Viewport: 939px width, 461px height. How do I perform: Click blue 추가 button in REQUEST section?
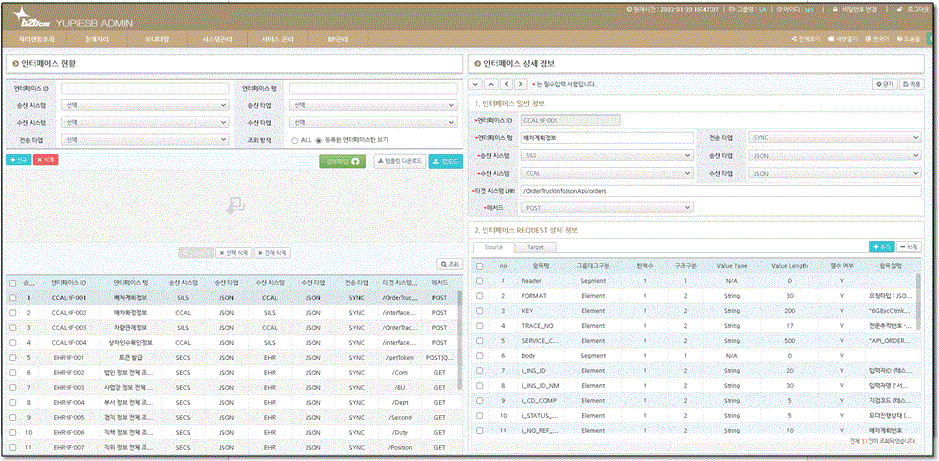coord(881,246)
